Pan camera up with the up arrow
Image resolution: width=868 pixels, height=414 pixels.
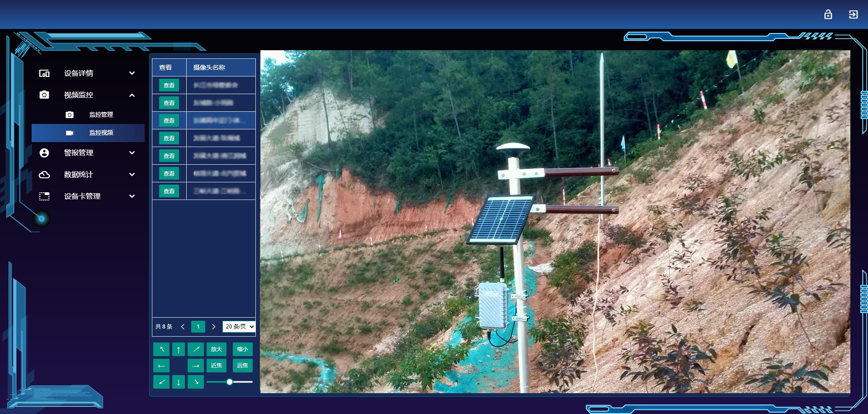179,349
